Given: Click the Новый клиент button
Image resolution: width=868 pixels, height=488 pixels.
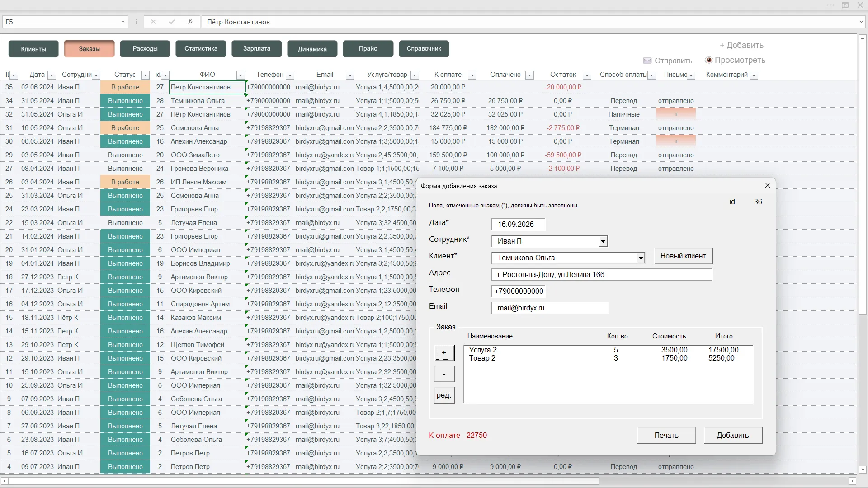Looking at the screenshot, I should [683, 256].
